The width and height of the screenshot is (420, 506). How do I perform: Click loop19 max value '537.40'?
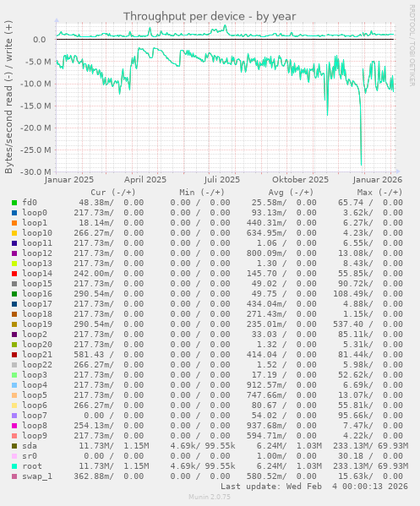(x=348, y=324)
